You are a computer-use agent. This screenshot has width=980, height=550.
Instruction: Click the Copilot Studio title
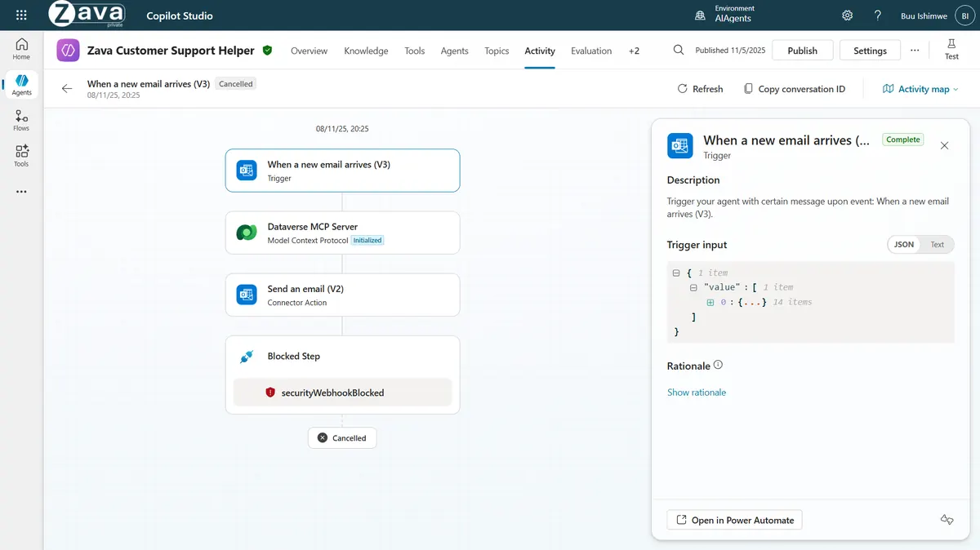(180, 16)
